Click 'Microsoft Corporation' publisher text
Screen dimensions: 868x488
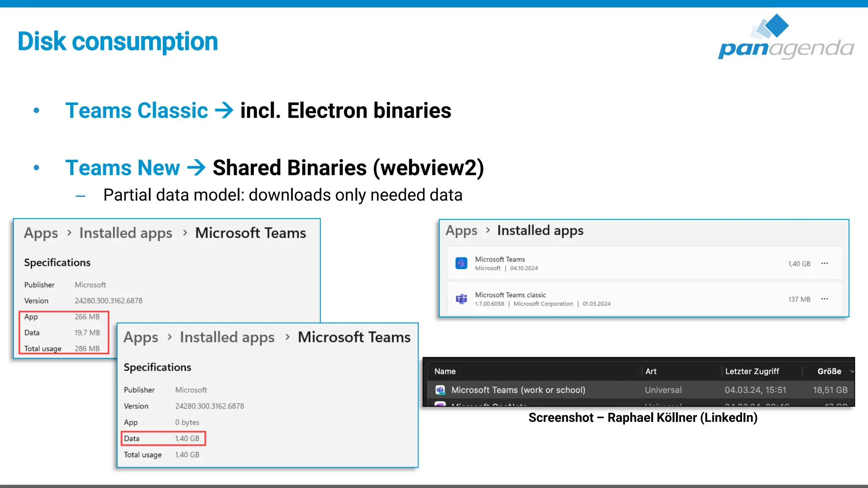[543, 304]
